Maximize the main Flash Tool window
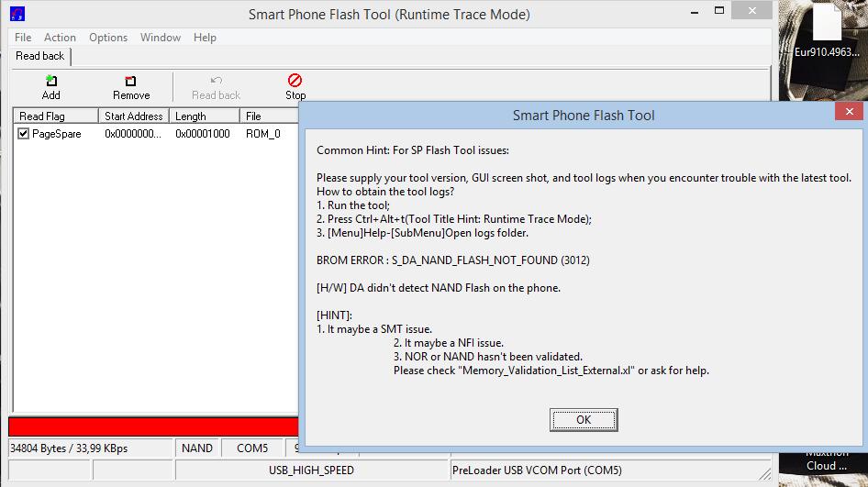The image size is (868, 487). coord(719,10)
